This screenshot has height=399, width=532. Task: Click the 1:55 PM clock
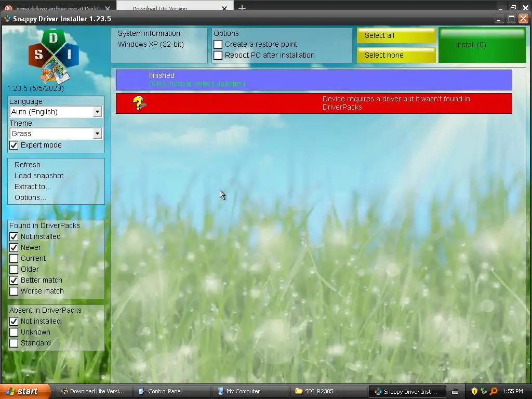click(x=513, y=392)
